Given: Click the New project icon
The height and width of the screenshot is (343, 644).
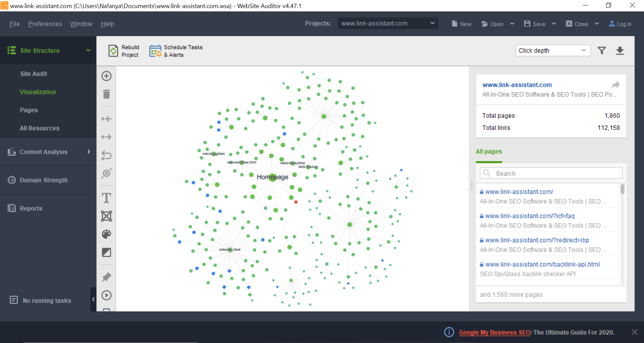Looking at the screenshot, I should pos(455,24).
